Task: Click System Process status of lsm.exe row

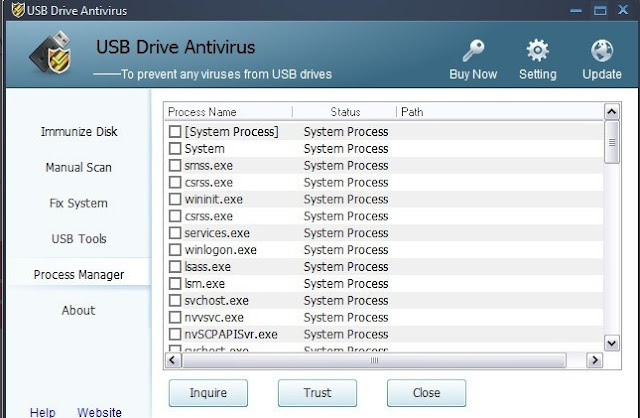Action: [x=346, y=284]
